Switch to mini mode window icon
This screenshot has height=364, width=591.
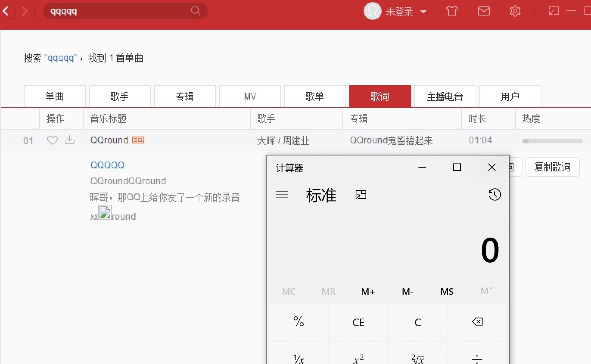[x=554, y=11]
